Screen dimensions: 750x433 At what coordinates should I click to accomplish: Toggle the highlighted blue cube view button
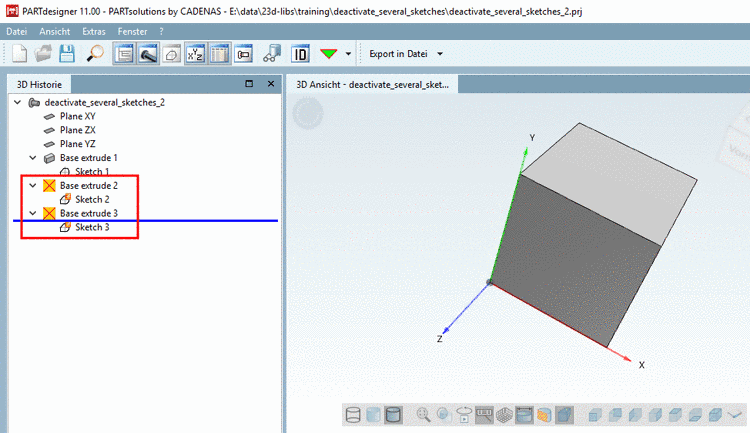click(564, 415)
